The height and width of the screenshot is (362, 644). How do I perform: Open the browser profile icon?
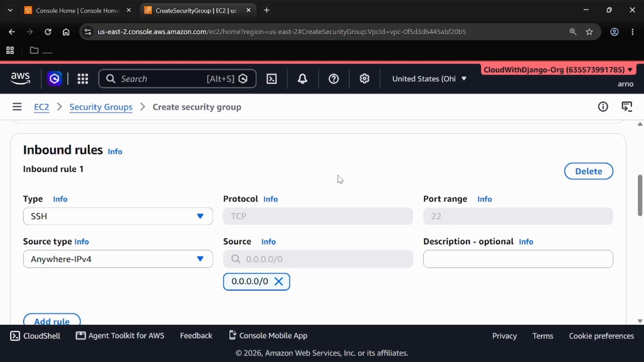tap(614, 32)
